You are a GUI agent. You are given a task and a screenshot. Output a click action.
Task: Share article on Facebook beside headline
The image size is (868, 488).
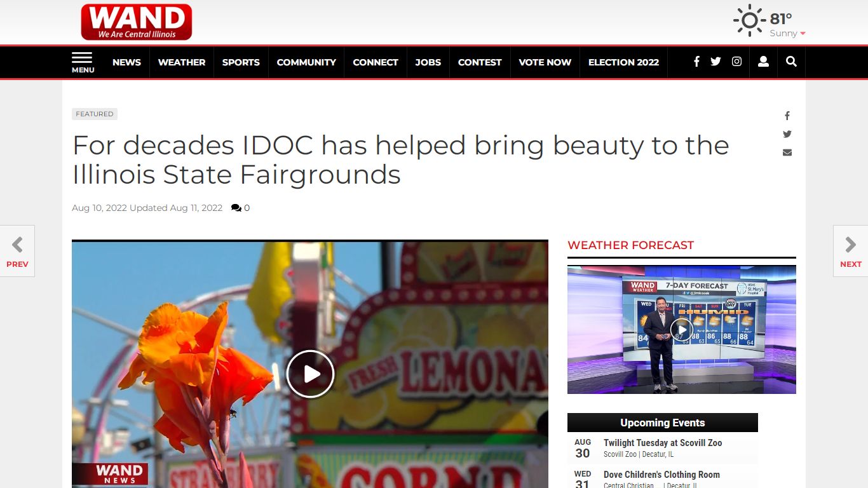click(x=787, y=116)
